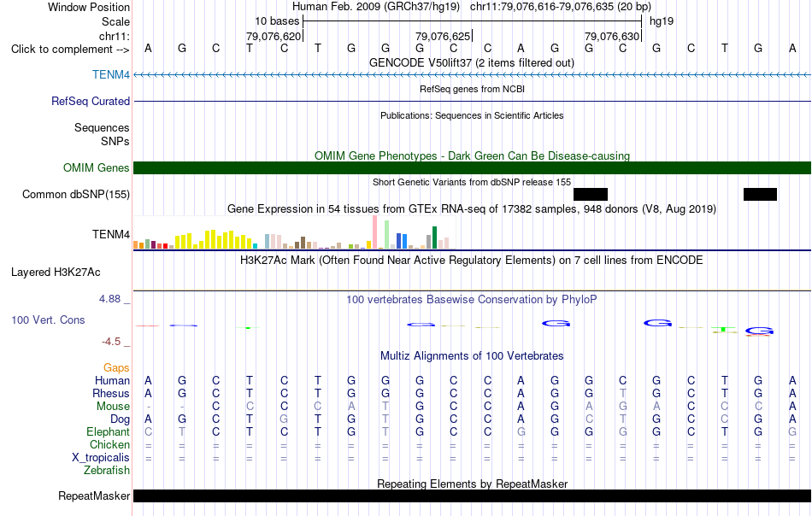The height and width of the screenshot is (516, 812).
Task: Click the OMIM Genes track label
Action: point(96,167)
